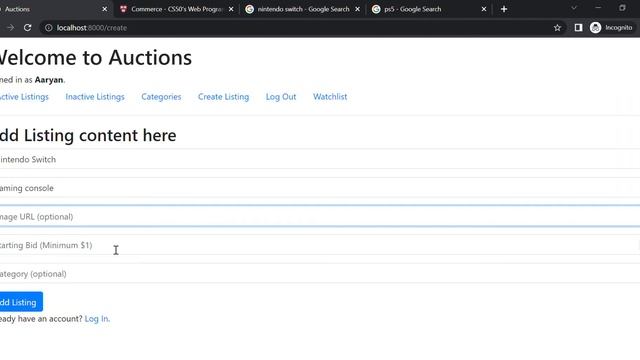Click the Welcome to Auctions heading
640x360 pixels.
96,58
